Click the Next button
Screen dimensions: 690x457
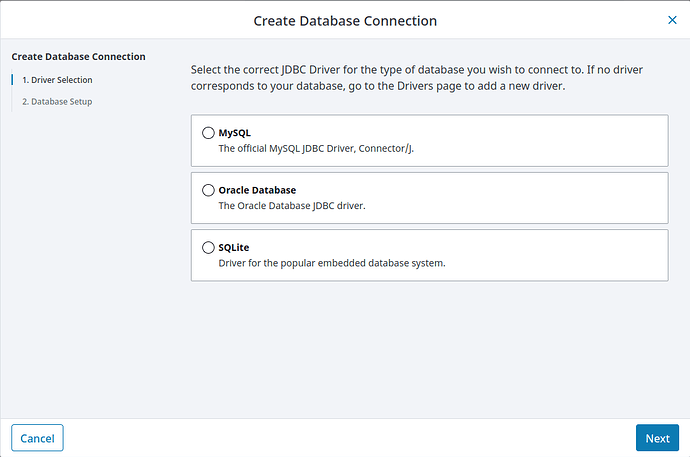point(657,438)
